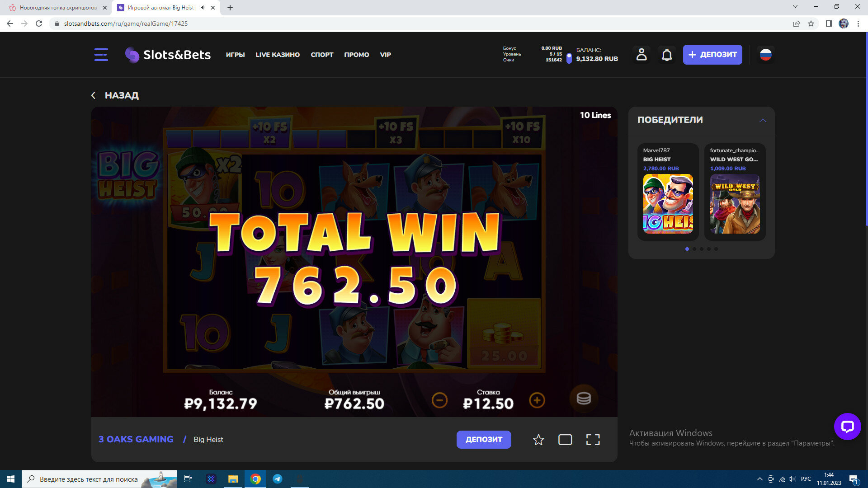
Task: Open the live chat support bubble
Action: [x=847, y=426]
